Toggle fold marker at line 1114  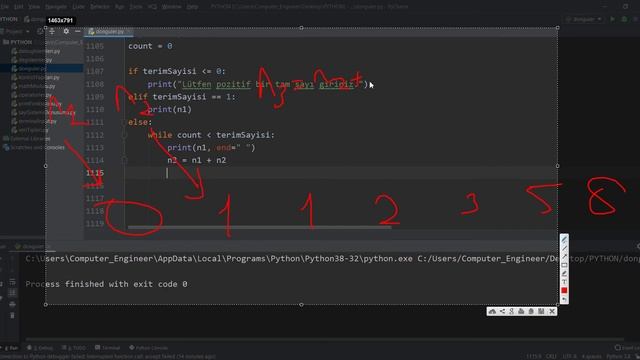[x=124, y=160]
